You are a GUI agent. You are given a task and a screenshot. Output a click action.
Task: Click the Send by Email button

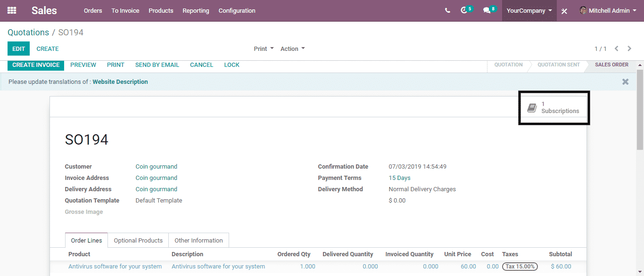pyautogui.click(x=157, y=65)
